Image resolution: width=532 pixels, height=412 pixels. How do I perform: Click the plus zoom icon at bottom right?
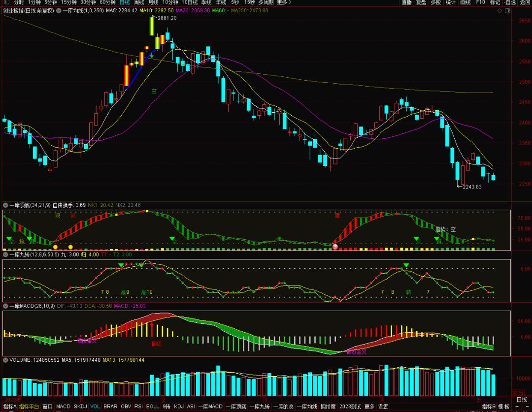pos(517,407)
